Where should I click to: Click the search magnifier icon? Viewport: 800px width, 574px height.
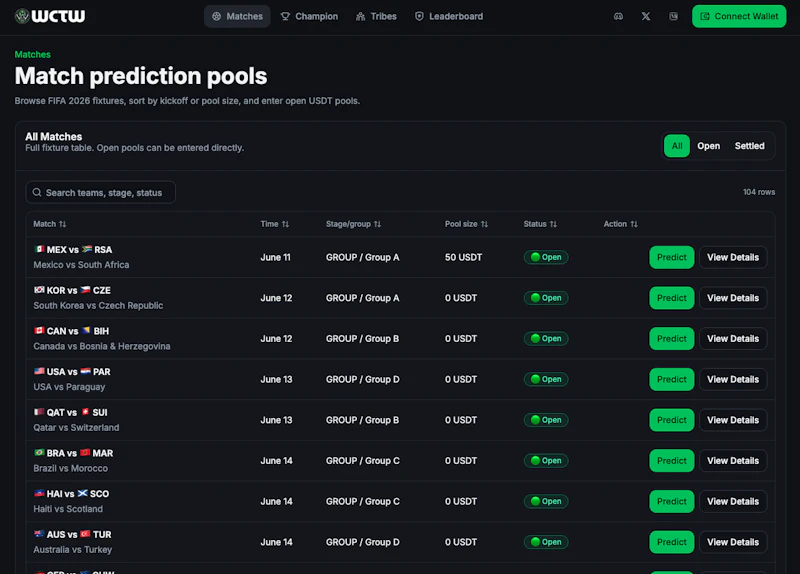[x=37, y=192]
